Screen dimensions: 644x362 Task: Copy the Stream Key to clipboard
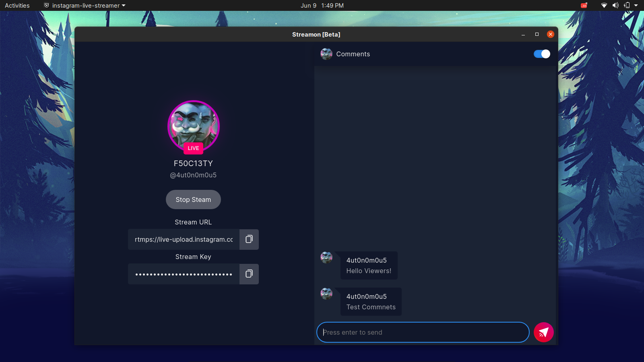[x=249, y=274]
